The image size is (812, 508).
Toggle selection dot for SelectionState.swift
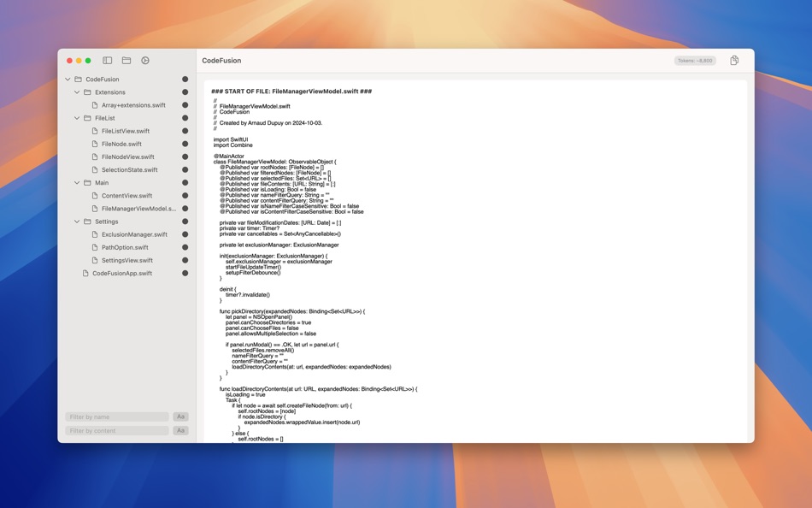tap(185, 170)
